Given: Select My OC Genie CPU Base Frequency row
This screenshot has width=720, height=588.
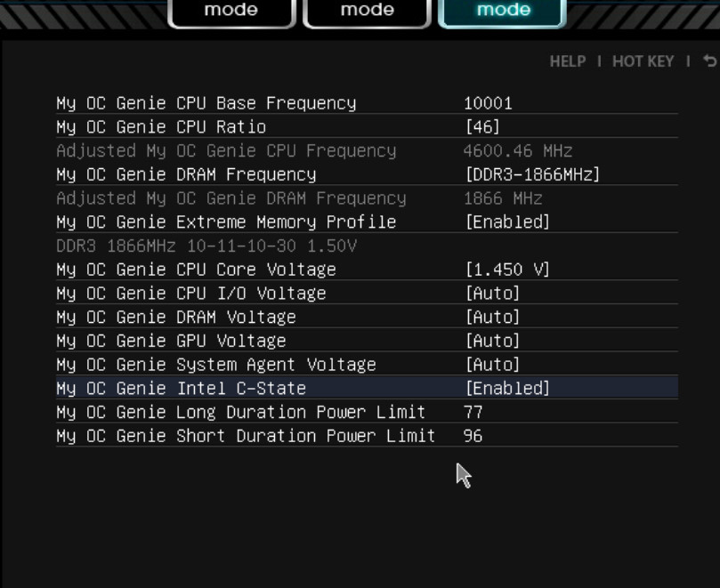Looking at the screenshot, I should tap(367, 103).
